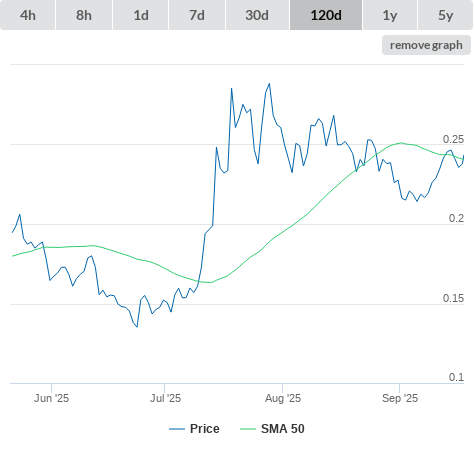Click the price peak in late July
The height and width of the screenshot is (455, 474).
pyautogui.click(x=269, y=84)
